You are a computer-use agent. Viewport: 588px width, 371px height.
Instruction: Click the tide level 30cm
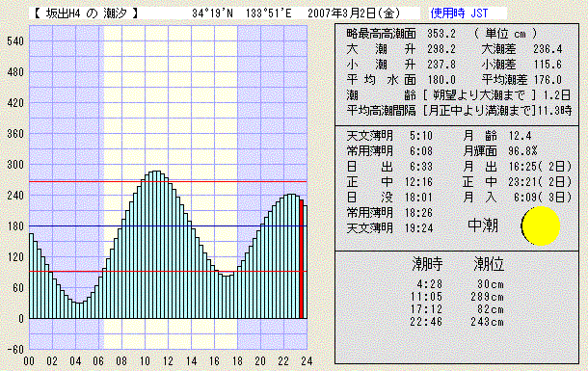tap(491, 284)
